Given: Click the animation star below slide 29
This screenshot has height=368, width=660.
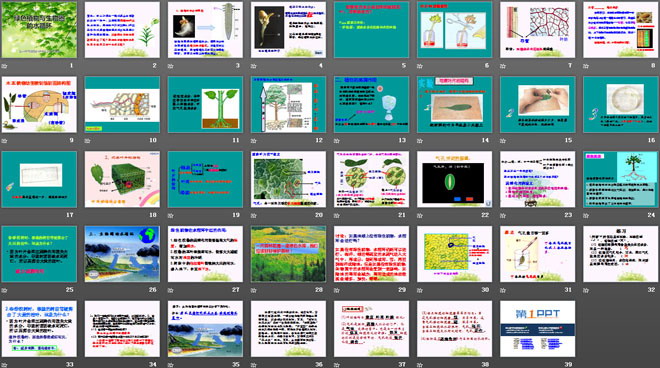Looking at the screenshot, I should pyautogui.click(x=337, y=290).
